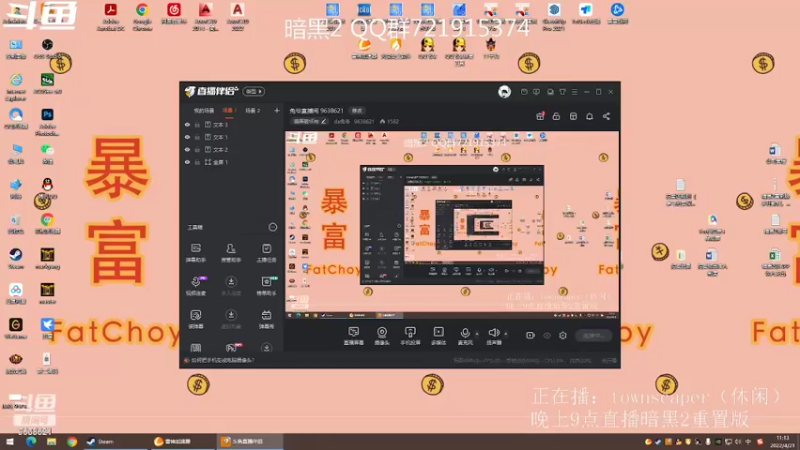Add a 手机投屏 phone screen source

[x=410, y=336]
